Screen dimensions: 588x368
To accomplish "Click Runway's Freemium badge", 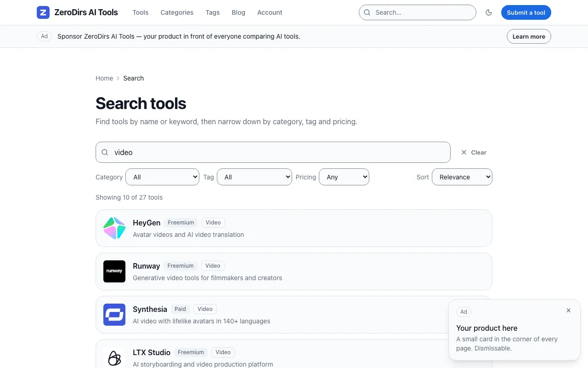I will click(181, 266).
